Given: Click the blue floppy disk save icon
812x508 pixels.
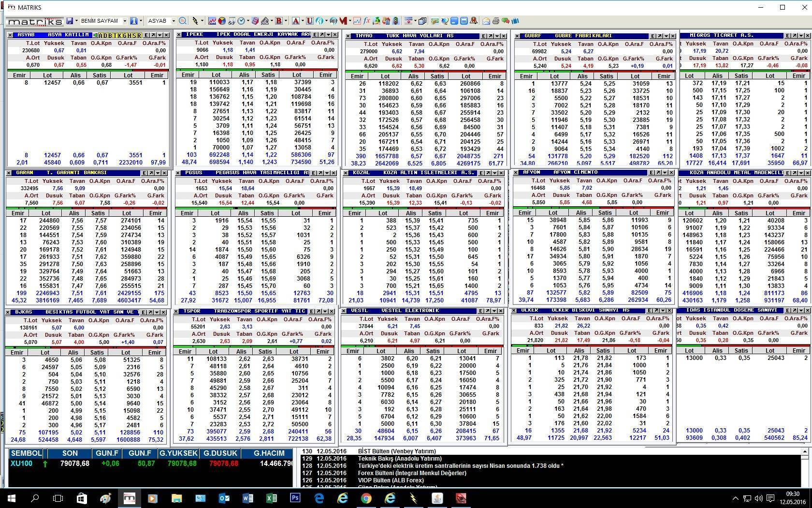Looking at the screenshot, I should tap(70, 21).
